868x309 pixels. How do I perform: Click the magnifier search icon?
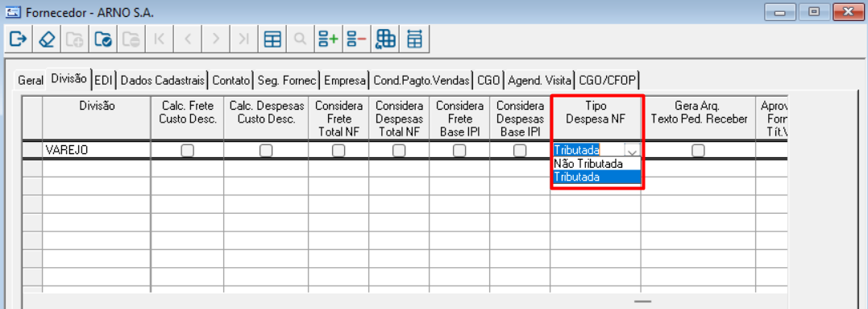300,40
